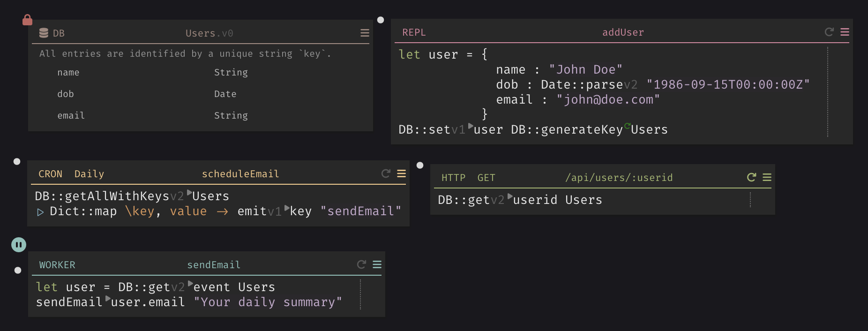Open the hamburger menu of scheduleEmail

401,173
